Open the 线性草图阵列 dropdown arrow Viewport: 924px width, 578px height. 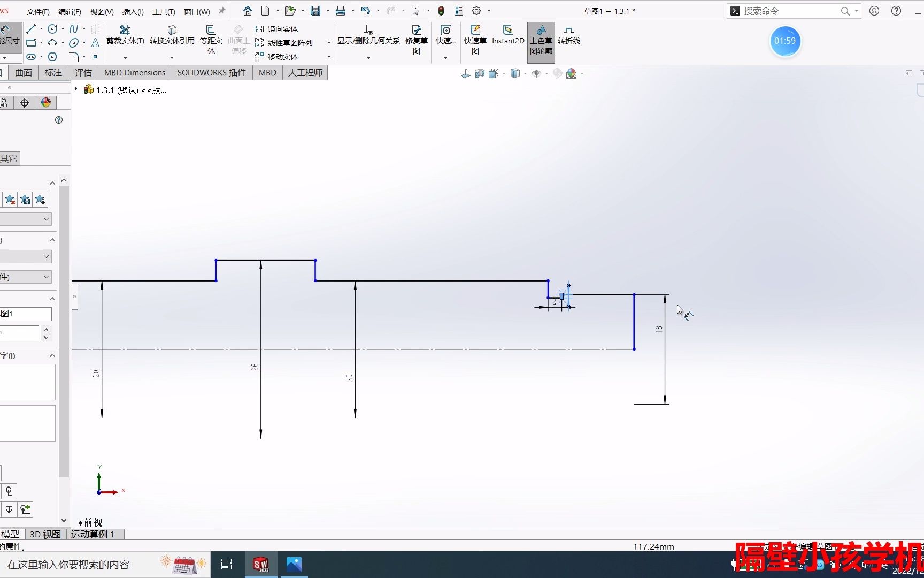click(329, 43)
